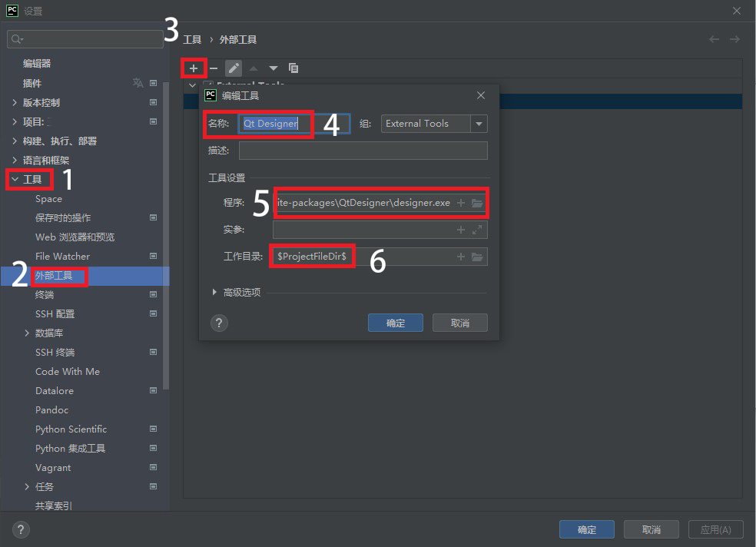
Task: Expand the arguments field editor
Action: [x=477, y=230]
